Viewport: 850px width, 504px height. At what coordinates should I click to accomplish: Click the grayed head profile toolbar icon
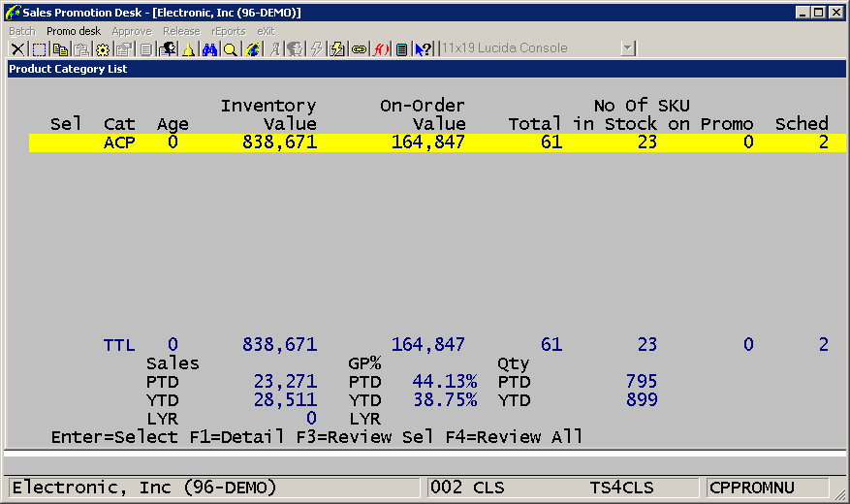coord(295,49)
